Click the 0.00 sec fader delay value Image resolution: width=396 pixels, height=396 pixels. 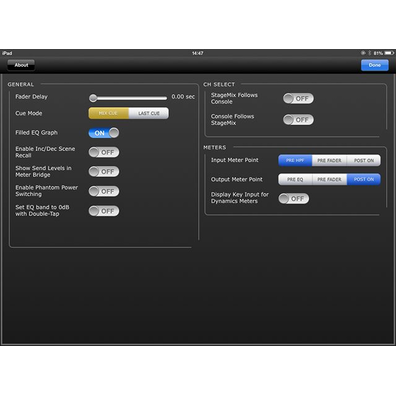click(x=183, y=97)
